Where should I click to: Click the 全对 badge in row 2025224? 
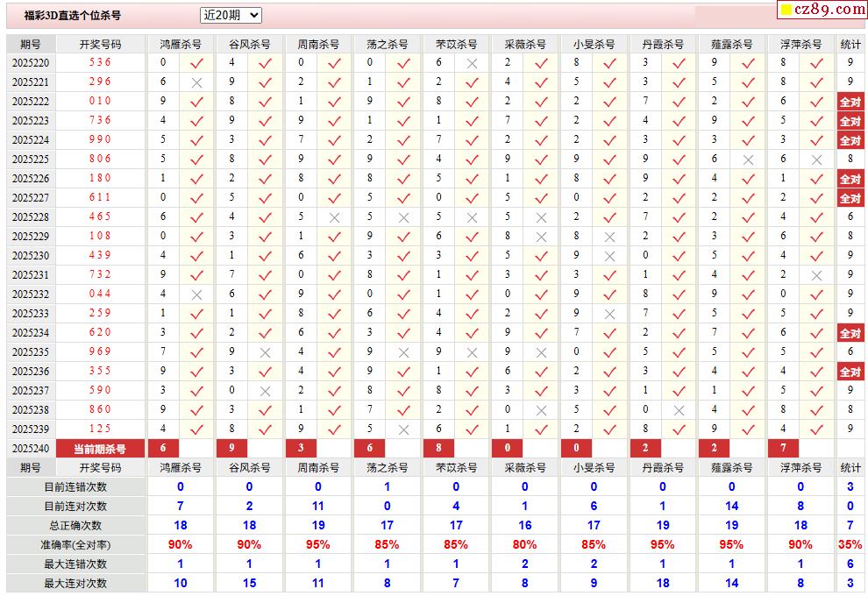click(x=850, y=140)
